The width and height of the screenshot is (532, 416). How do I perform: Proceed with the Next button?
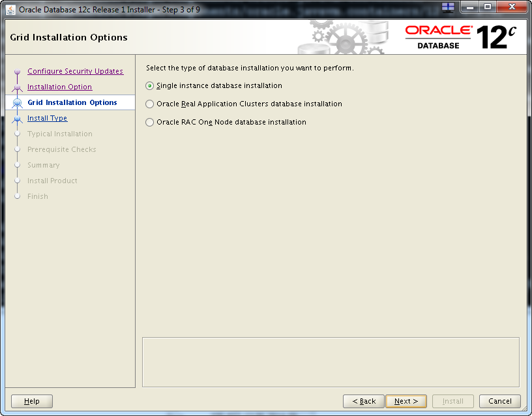click(x=406, y=401)
